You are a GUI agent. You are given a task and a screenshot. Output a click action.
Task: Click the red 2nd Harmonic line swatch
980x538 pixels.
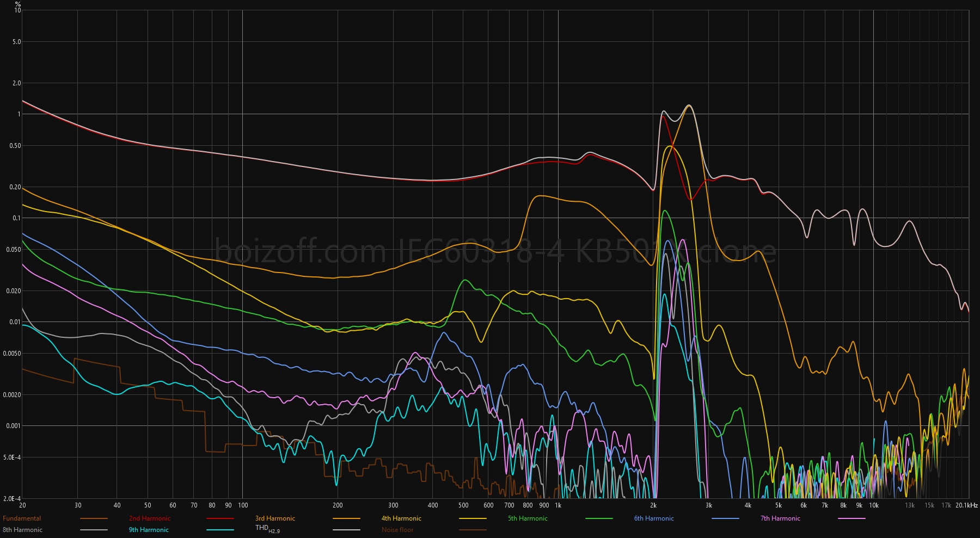coord(220,519)
